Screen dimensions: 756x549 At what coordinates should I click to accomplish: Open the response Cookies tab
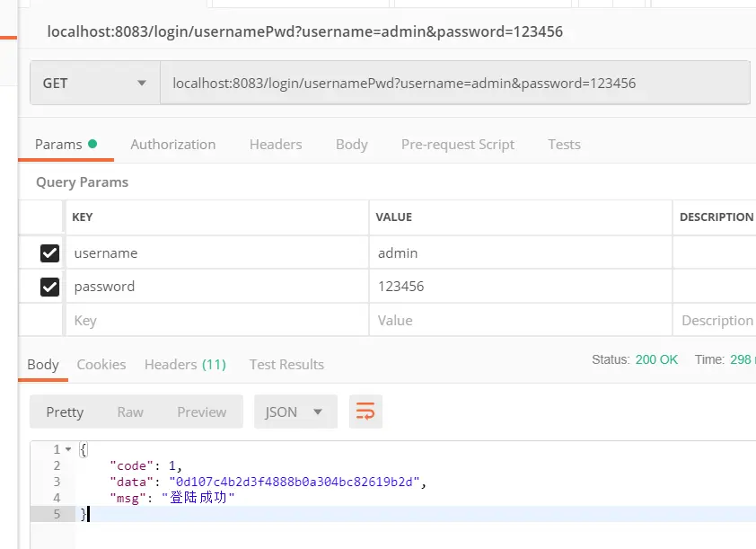tap(101, 364)
